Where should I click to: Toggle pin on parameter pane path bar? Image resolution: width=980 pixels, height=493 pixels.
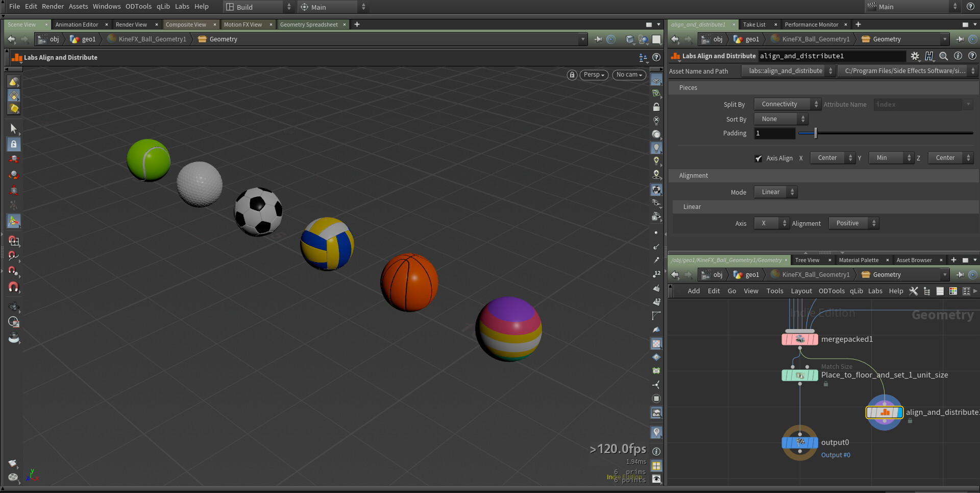click(x=960, y=39)
